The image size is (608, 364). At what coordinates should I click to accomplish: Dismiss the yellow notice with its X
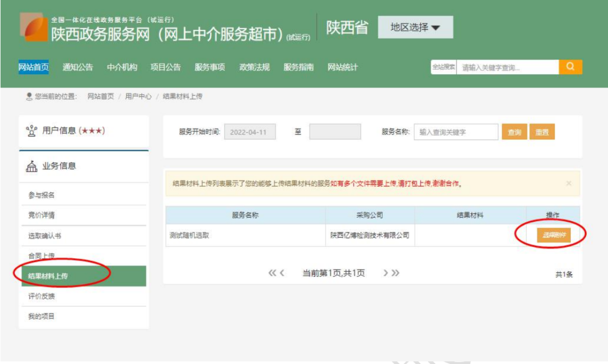(x=569, y=183)
